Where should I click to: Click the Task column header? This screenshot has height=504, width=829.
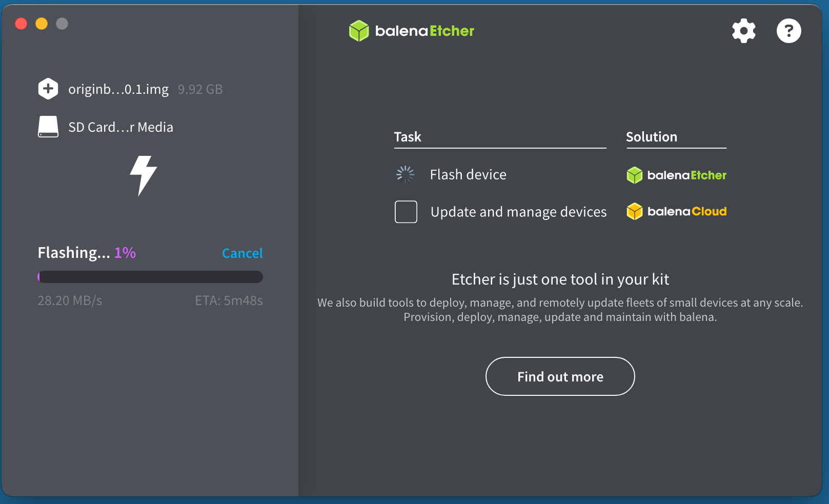point(408,137)
